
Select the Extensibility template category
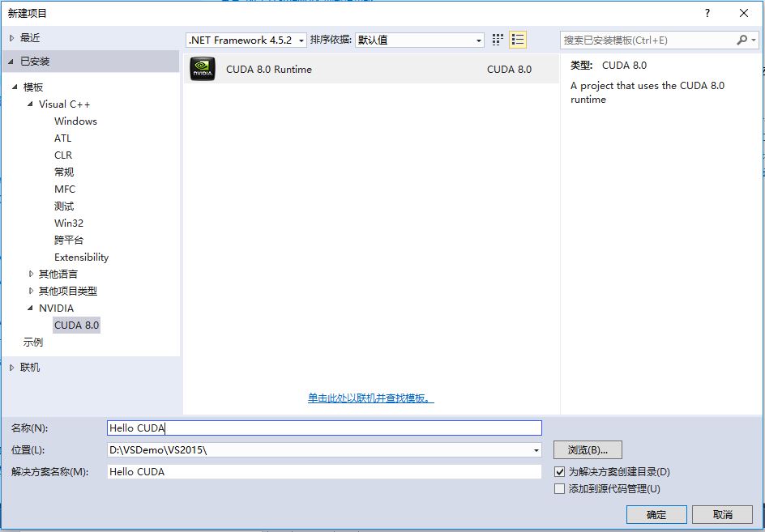(82, 257)
